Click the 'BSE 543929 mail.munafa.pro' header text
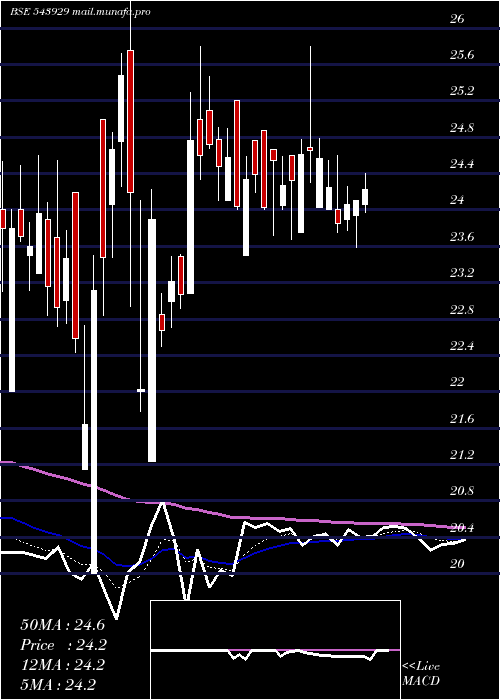 pyautogui.click(x=80, y=12)
